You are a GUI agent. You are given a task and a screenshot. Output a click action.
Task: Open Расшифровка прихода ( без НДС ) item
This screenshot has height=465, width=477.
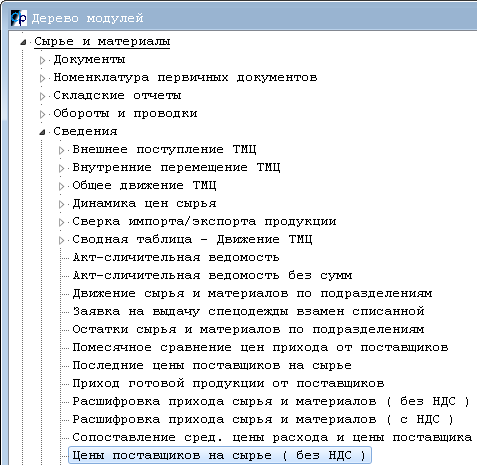[271, 402]
